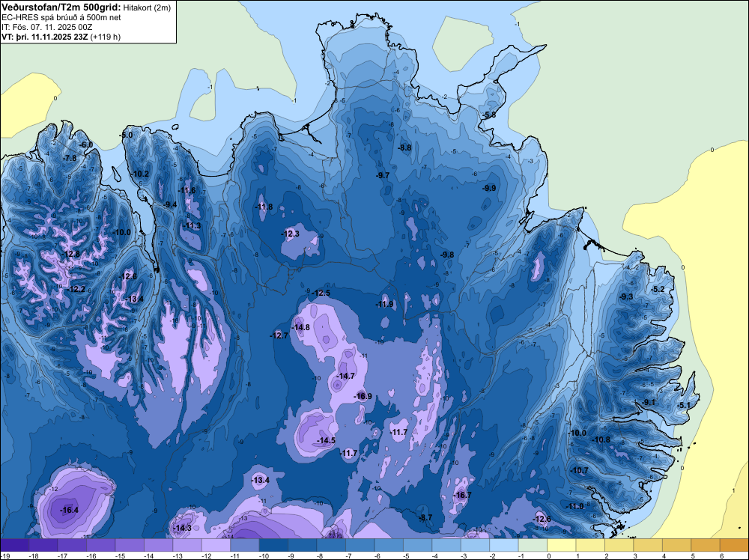Click the -12.2 temperature label
749x560 pixels.
pos(76,289)
